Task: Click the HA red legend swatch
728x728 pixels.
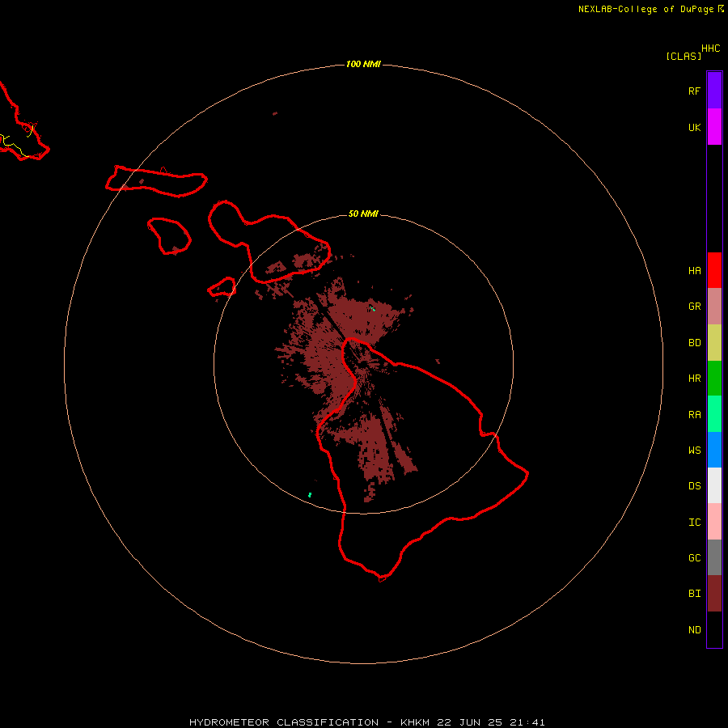Action: (x=714, y=270)
